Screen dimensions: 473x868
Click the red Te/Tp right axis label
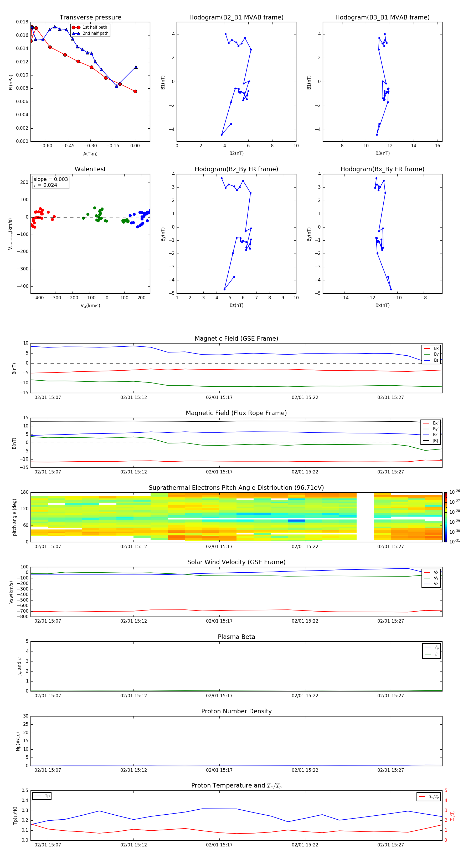(453, 816)
